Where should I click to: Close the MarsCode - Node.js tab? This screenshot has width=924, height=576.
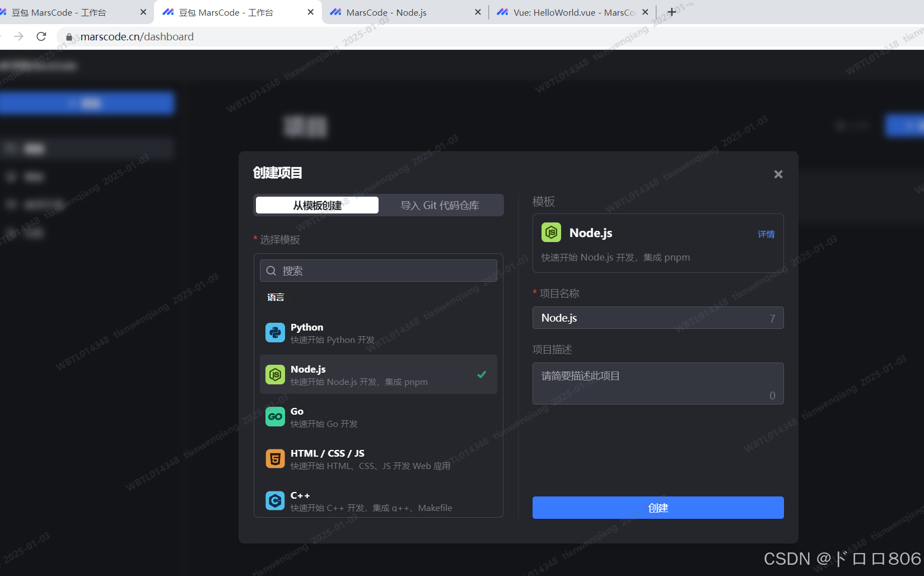point(478,12)
